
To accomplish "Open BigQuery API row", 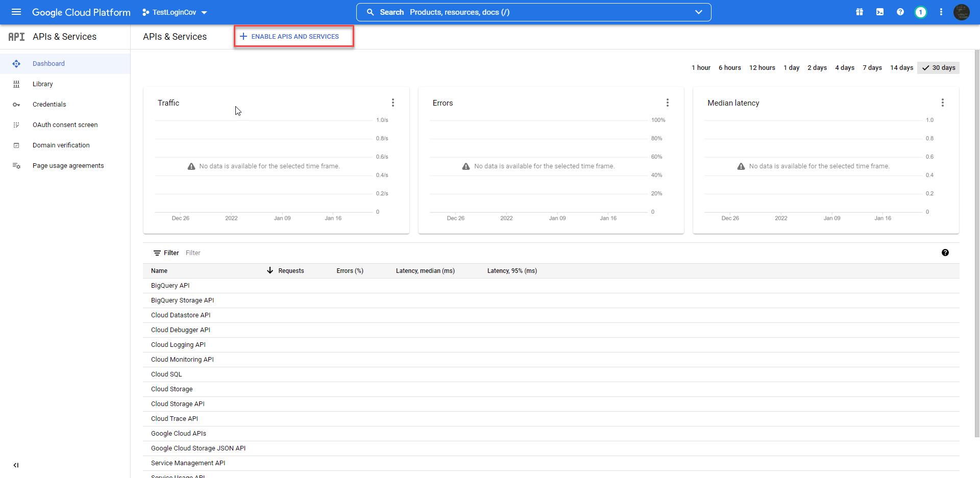I will tap(551, 286).
